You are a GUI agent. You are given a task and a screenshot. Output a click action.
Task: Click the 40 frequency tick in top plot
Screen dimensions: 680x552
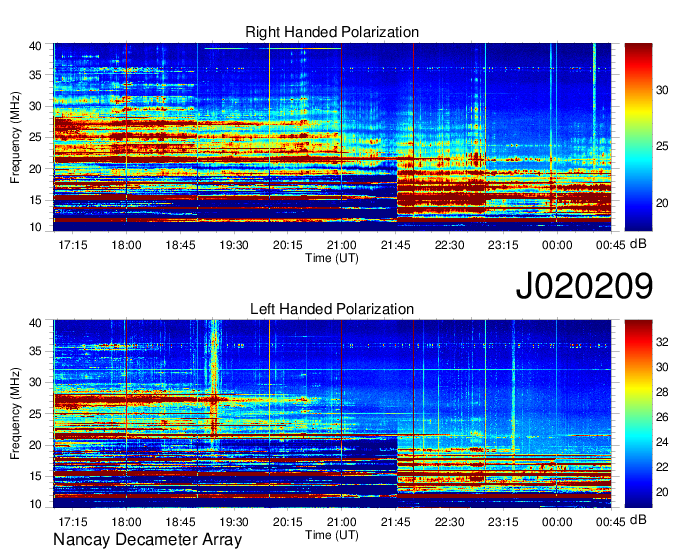(35, 46)
